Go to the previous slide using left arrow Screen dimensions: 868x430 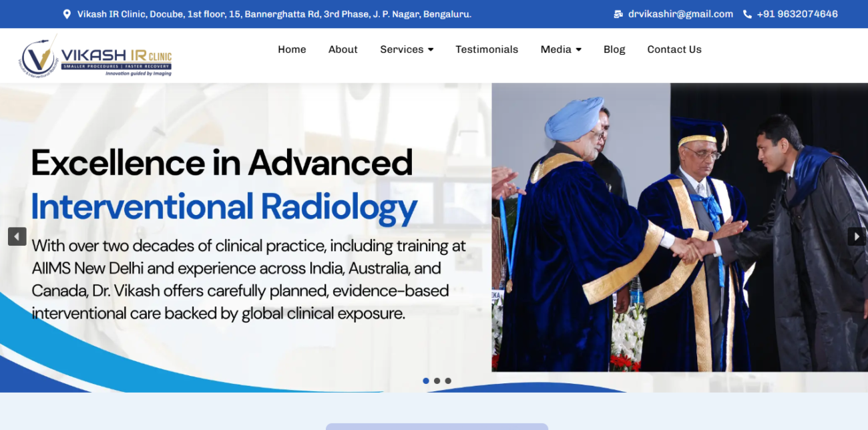point(17,236)
